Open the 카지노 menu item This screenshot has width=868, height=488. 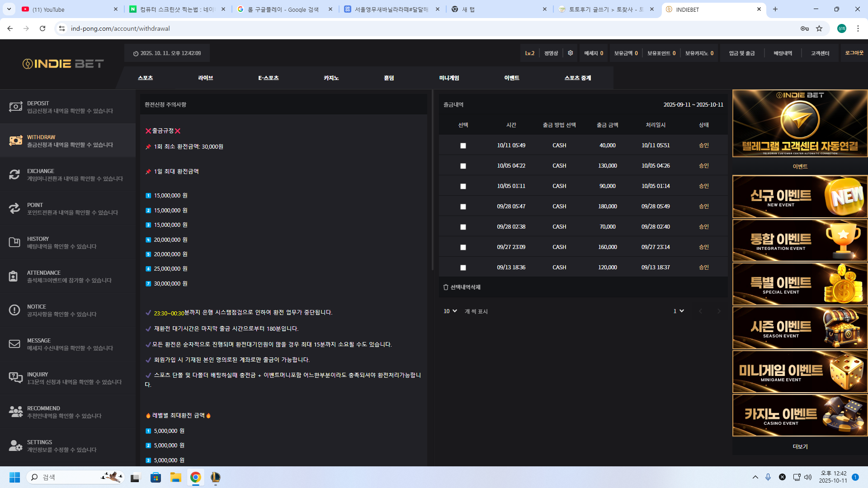pos(331,78)
